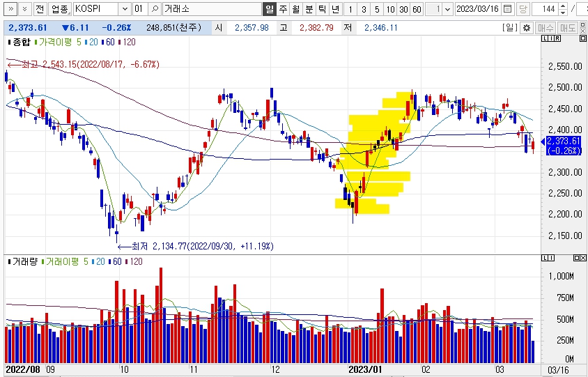Click the 120 volume average legend
Viewport: 588px width, 377px height.
click(134, 261)
